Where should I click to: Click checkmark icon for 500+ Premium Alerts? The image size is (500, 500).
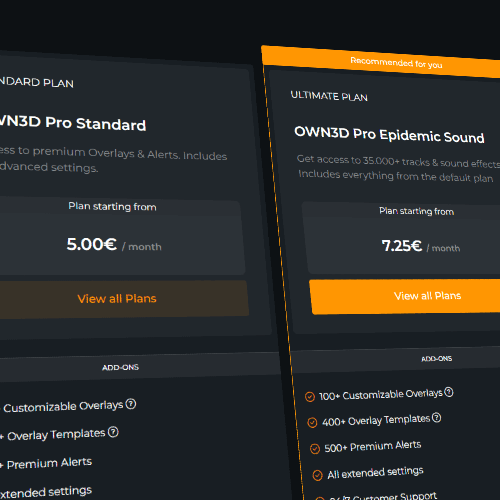click(x=315, y=449)
